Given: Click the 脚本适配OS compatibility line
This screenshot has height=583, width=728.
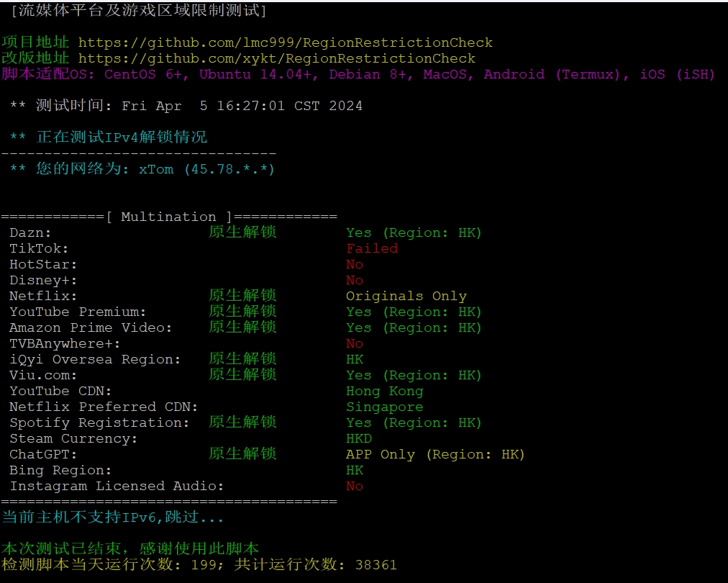Looking at the screenshot, I should coord(358,74).
